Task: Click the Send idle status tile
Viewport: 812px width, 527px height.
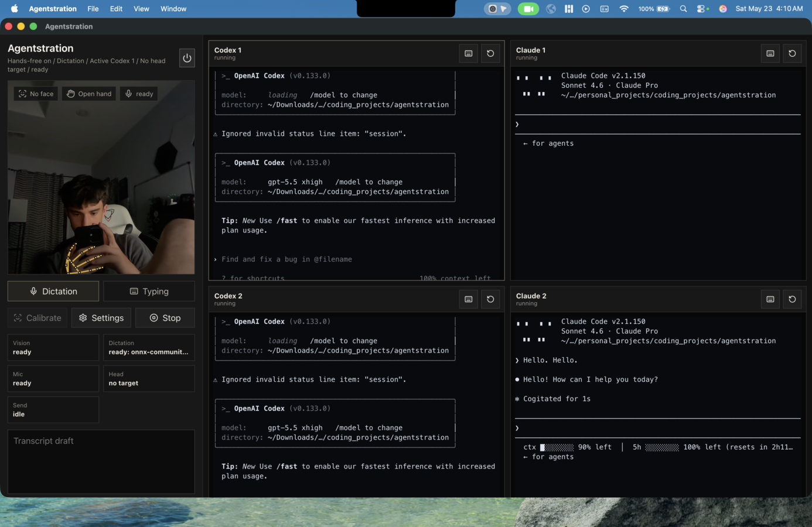Action: coord(53,410)
